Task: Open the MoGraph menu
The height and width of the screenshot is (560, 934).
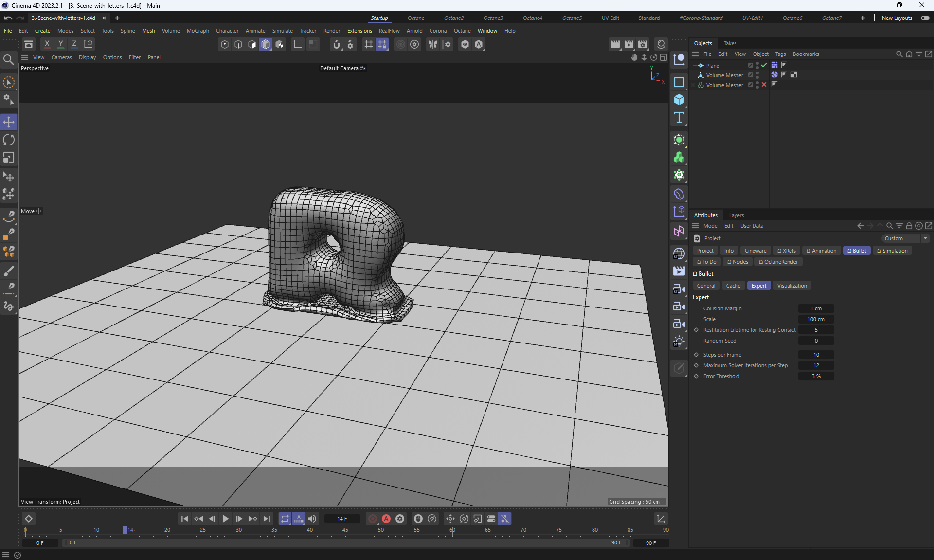Action: point(198,31)
